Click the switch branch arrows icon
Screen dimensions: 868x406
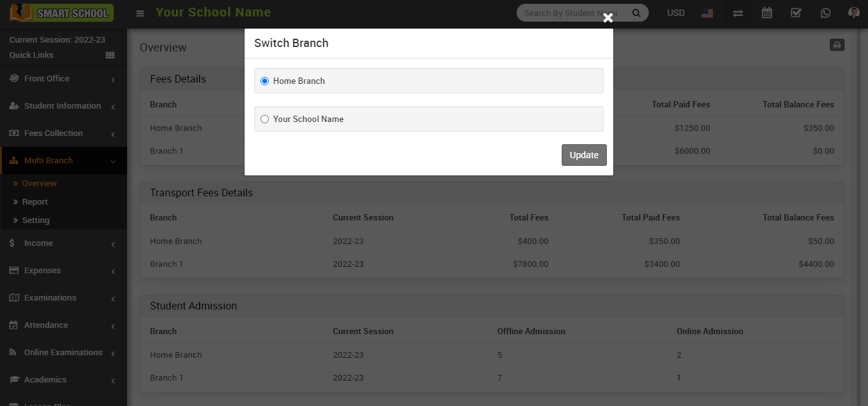click(738, 13)
